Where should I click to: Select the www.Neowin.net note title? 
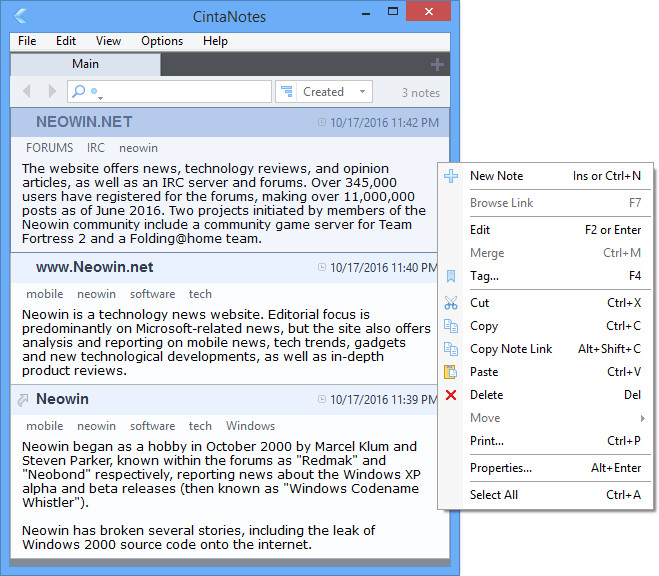coord(95,267)
